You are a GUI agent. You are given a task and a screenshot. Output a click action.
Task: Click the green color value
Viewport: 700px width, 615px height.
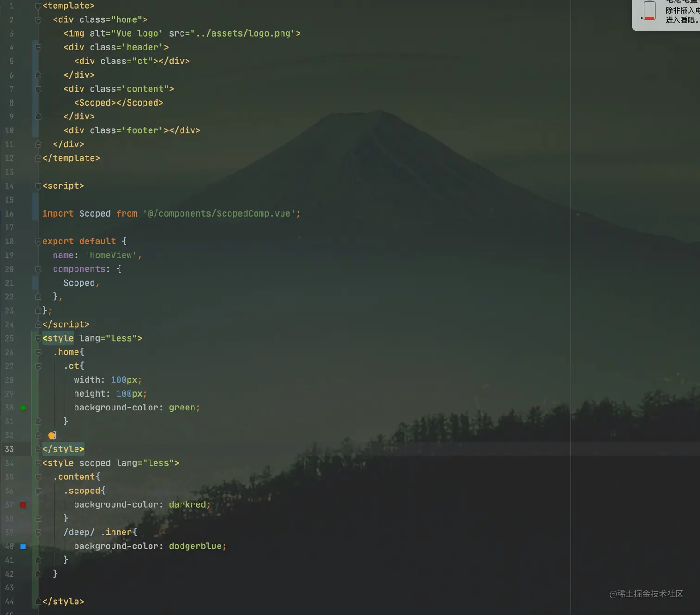182,408
